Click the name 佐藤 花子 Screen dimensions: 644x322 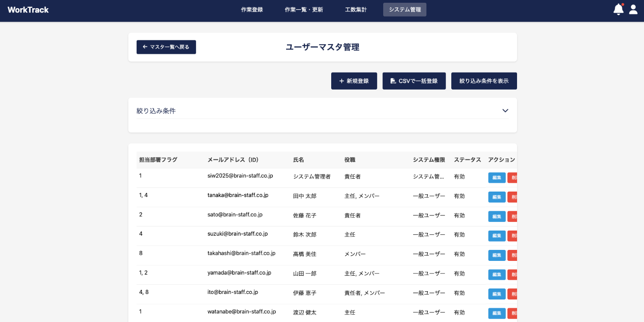(305, 215)
